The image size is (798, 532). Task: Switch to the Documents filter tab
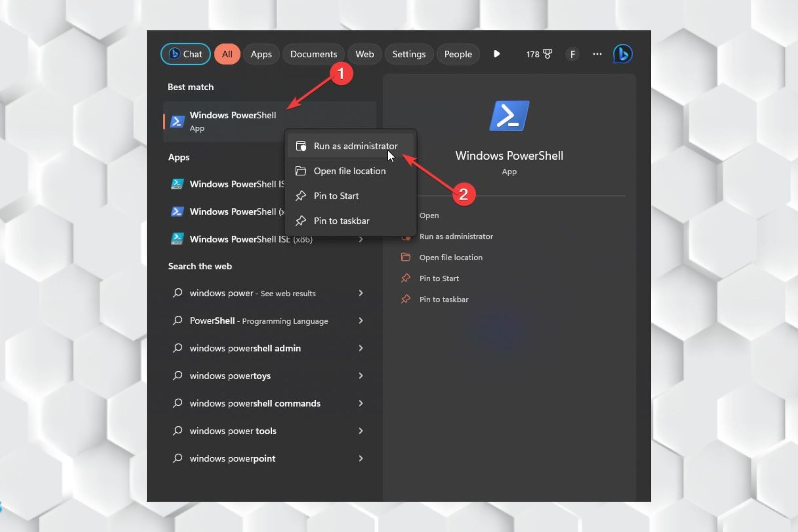tap(313, 54)
